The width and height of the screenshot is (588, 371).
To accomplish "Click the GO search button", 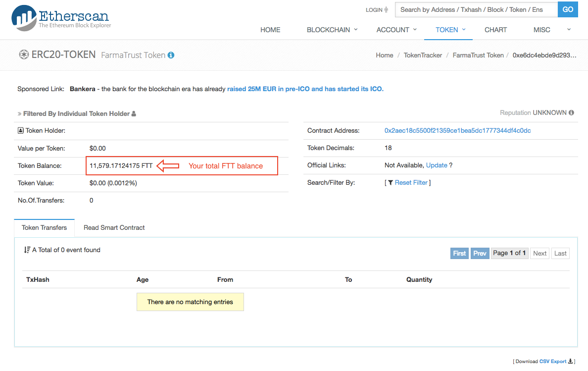I will (x=568, y=9).
